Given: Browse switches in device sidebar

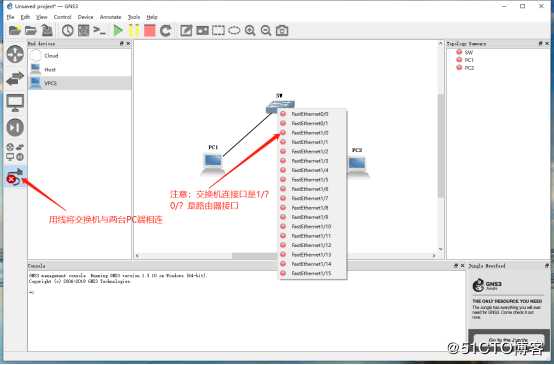Looking at the screenshot, I should click(x=15, y=78).
